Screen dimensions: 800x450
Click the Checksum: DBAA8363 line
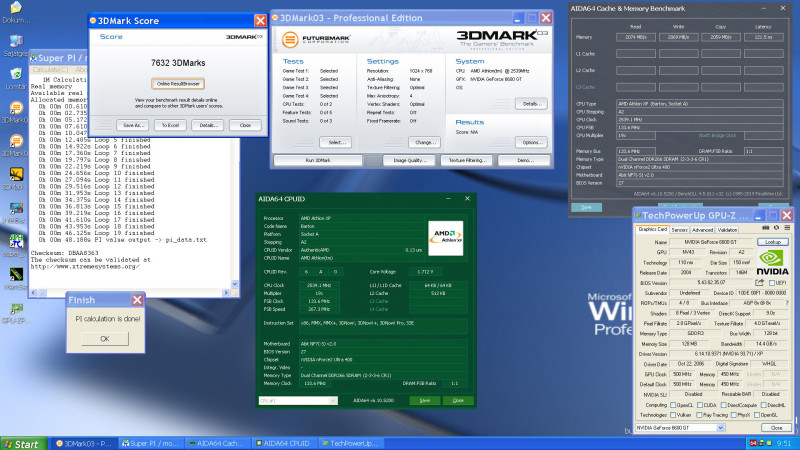click(x=64, y=253)
